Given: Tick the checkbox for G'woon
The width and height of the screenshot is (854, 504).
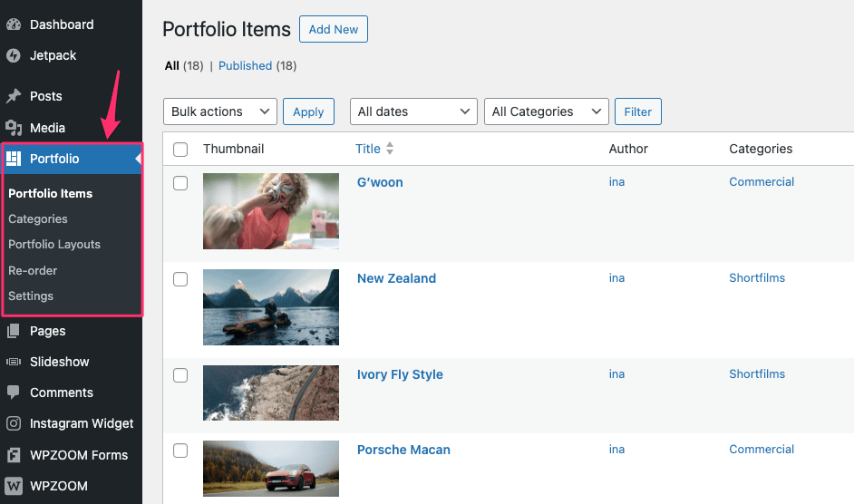Looking at the screenshot, I should pos(180,183).
